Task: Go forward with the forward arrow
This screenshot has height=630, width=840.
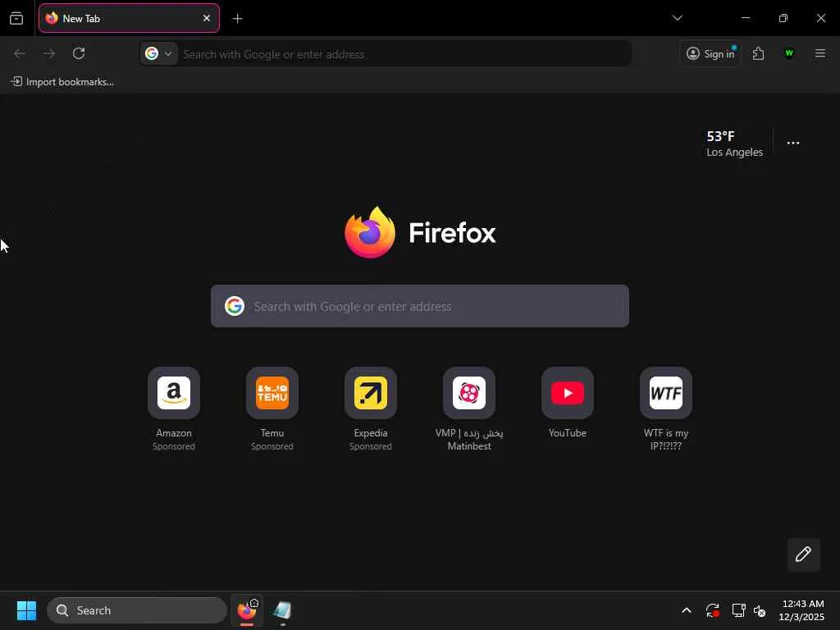Action: (x=49, y=53)
